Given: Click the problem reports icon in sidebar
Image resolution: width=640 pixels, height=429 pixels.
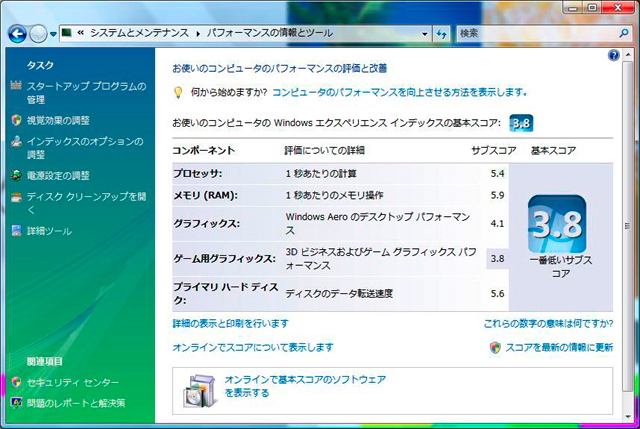Looking at the screenshot, I should click(x=16, y=403).
